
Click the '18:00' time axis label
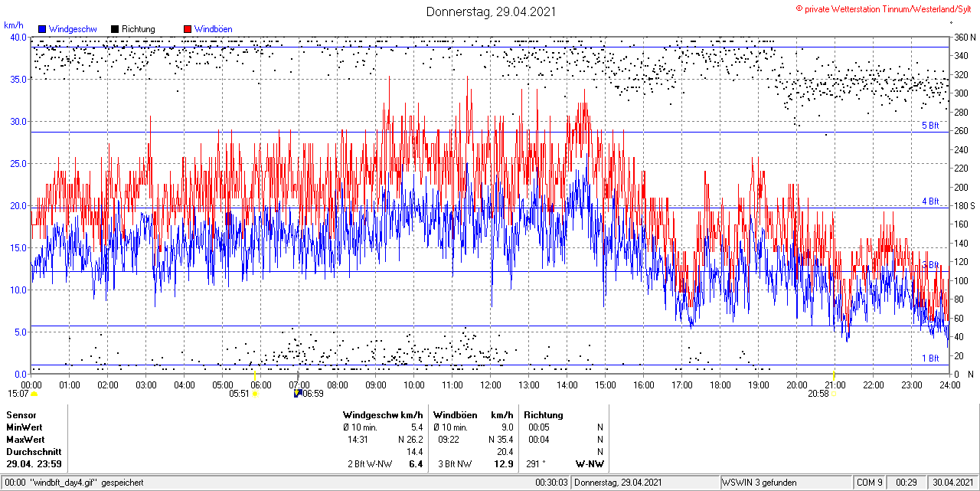pyautogui.click(x=720, y=385)
